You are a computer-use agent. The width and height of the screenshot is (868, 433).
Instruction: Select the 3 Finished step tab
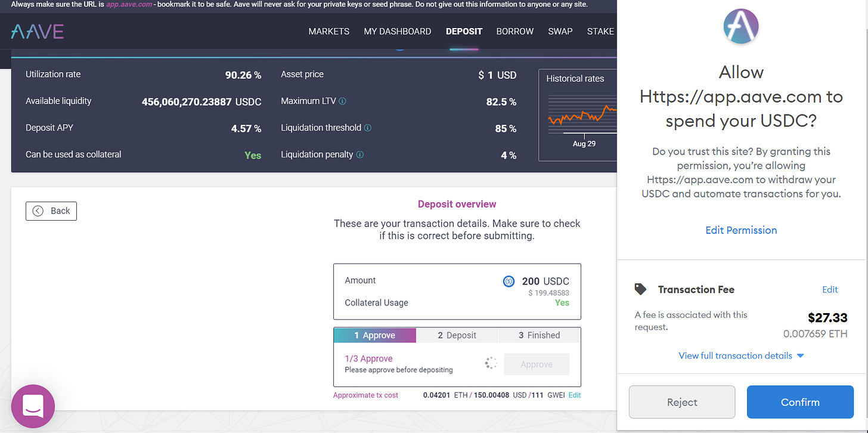coord(539,335)
